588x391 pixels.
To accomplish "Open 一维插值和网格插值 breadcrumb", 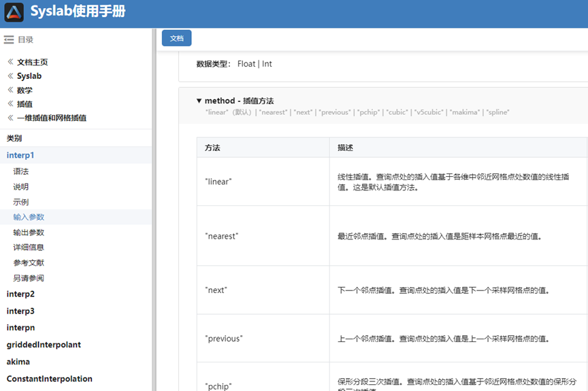I will [x=52, y=118].
